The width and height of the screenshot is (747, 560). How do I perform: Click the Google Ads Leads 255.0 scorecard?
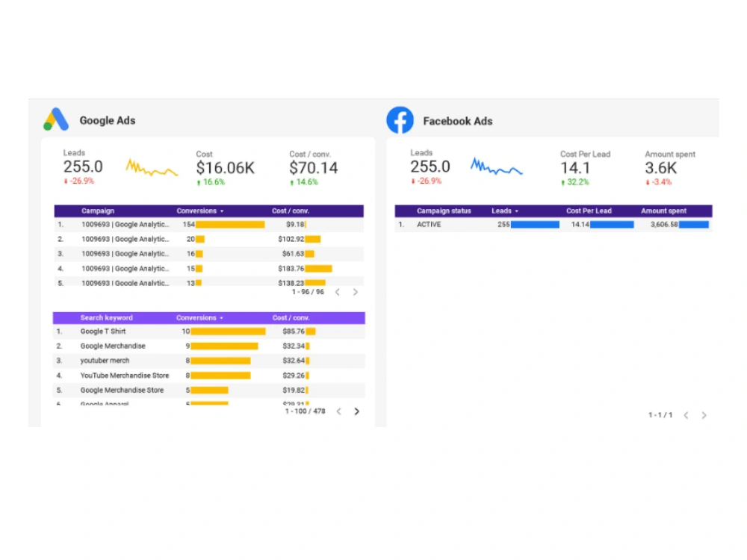pos(83,167)
